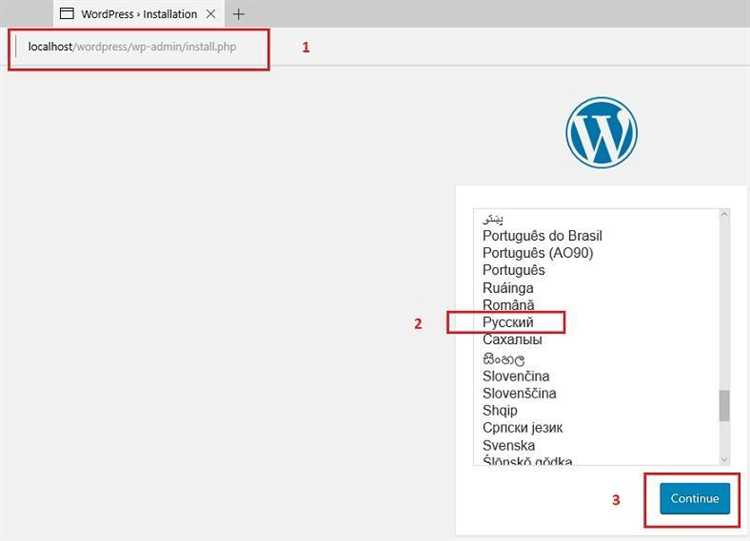
Task: Pick Română from the language list
Action: pos(508,305)
